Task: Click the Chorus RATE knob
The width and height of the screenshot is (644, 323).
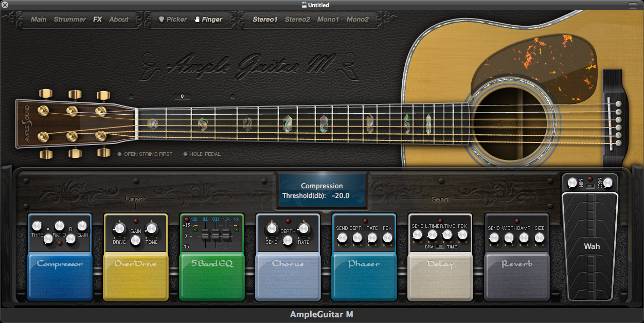Action: tap(303, 228)
